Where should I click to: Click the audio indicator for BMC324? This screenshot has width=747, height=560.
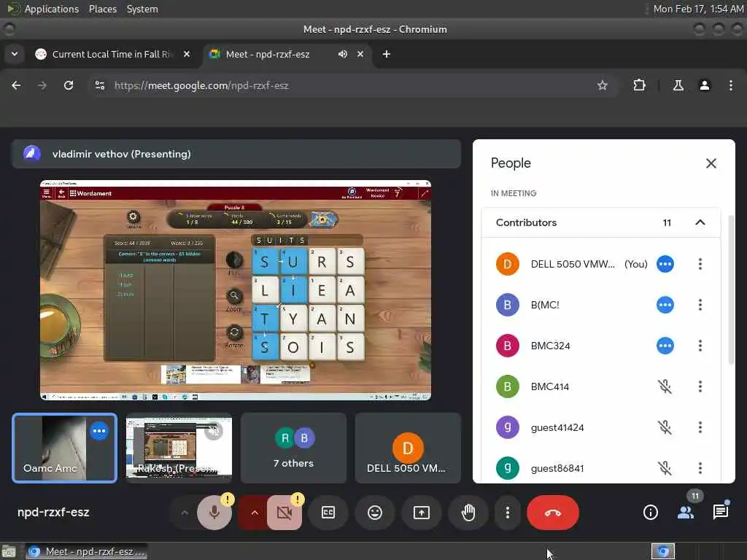(665, 346)
